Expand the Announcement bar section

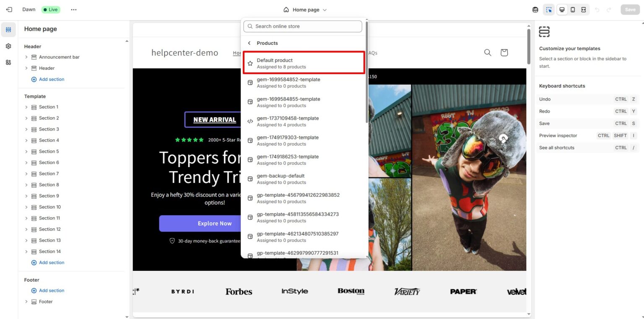[x=26, y=57]
